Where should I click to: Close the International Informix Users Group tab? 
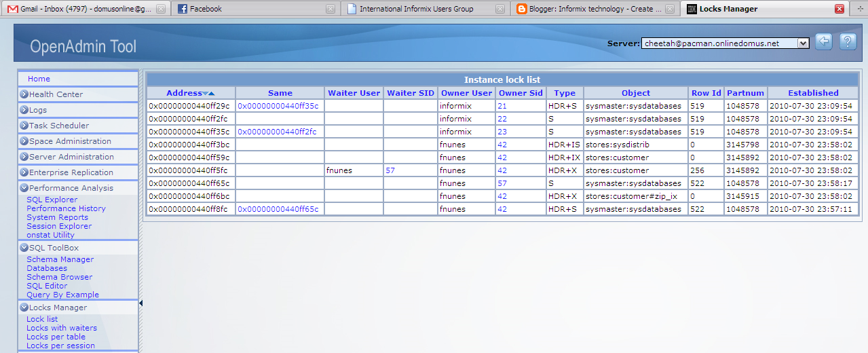(499, 9)
